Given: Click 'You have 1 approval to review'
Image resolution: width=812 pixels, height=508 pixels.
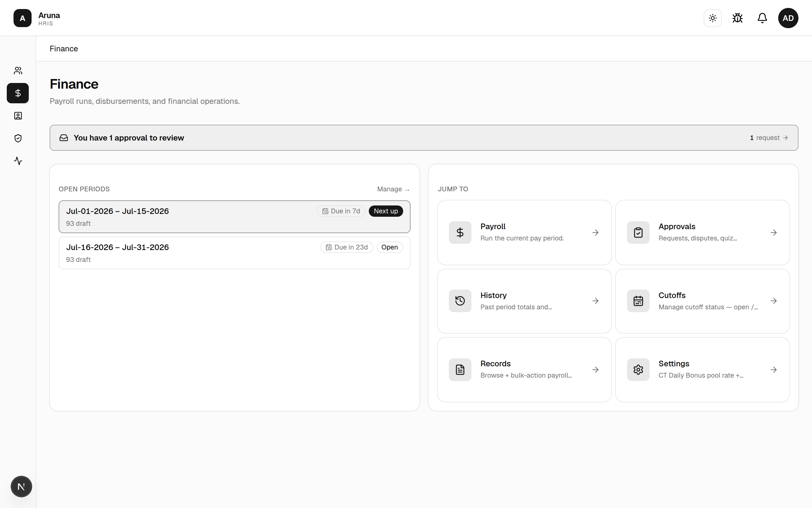Looking at the screenshot, I should click(129, 138).
